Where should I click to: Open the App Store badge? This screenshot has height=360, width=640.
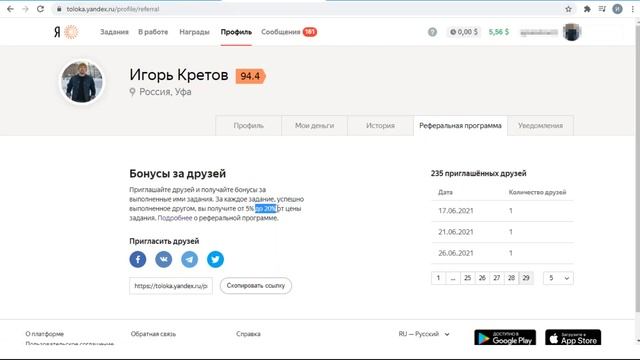[x=573, y=337]
